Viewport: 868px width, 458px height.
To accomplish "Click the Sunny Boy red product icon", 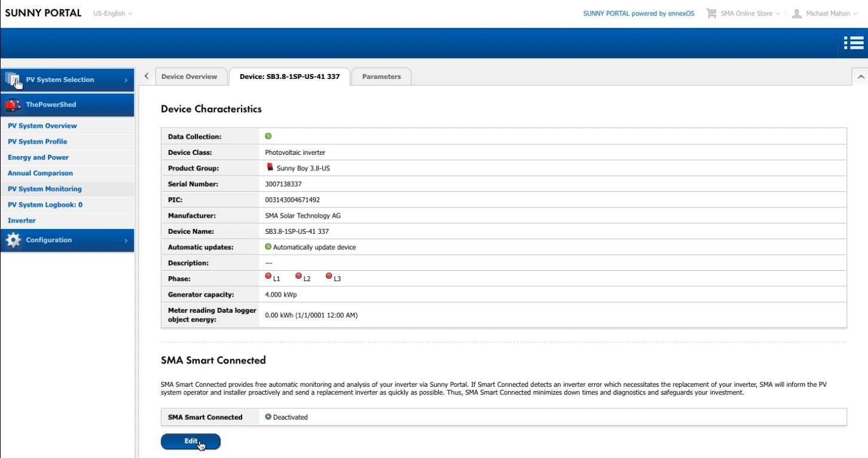I will 270,167.
